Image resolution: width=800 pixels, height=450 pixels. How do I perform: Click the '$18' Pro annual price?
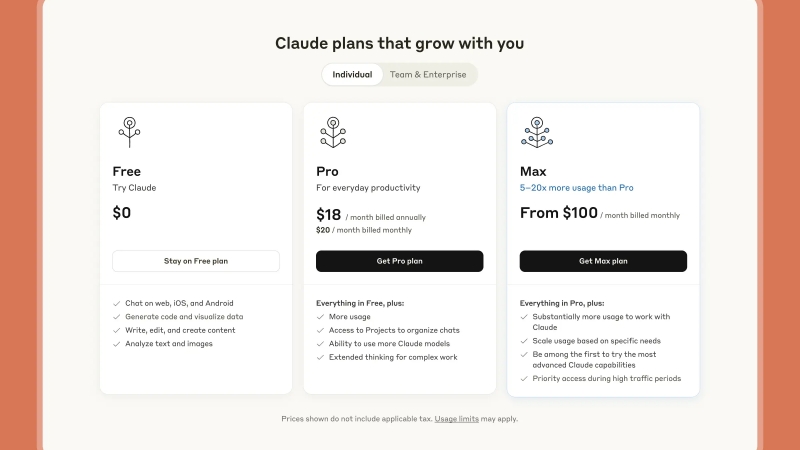tap(329, 214)
